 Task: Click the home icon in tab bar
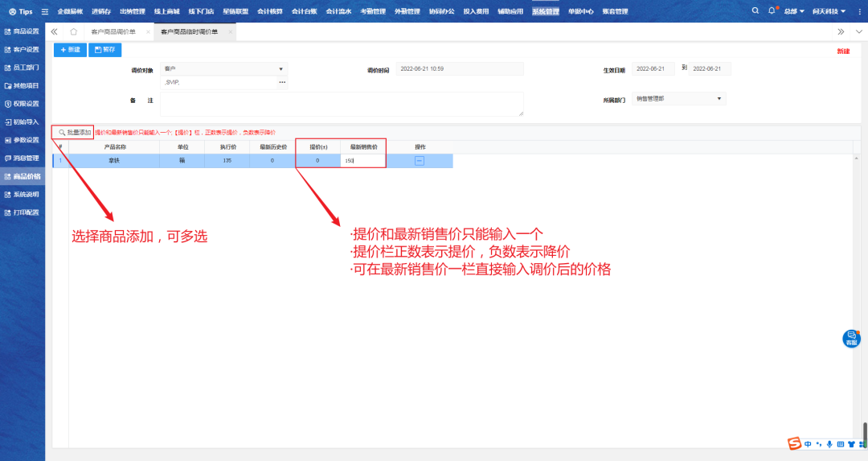point(74,31)
